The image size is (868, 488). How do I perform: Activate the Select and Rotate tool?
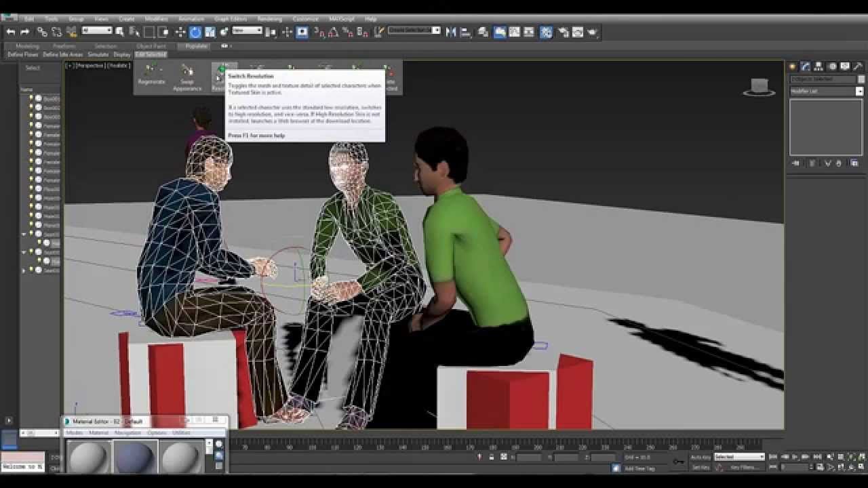pos(195,31)
